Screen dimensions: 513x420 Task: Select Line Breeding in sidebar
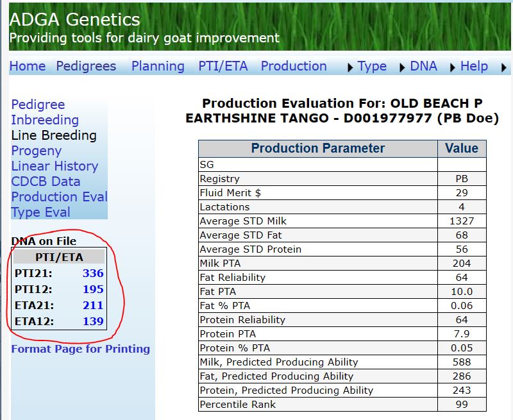[54, 135]
